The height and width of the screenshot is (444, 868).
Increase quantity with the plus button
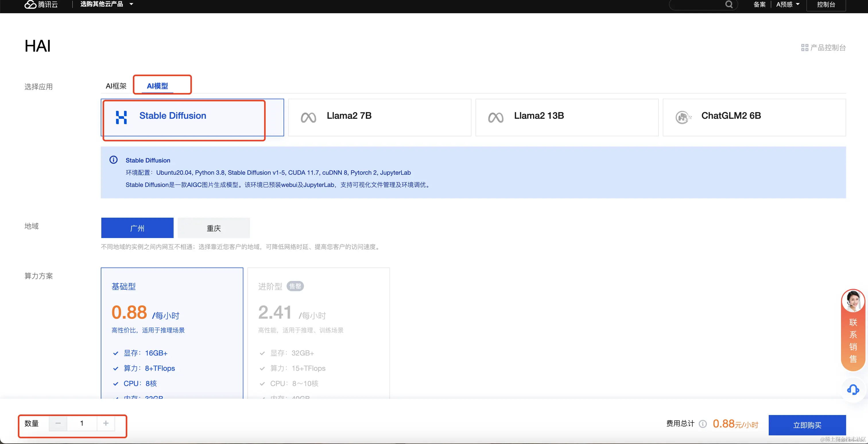click(106, 423)
